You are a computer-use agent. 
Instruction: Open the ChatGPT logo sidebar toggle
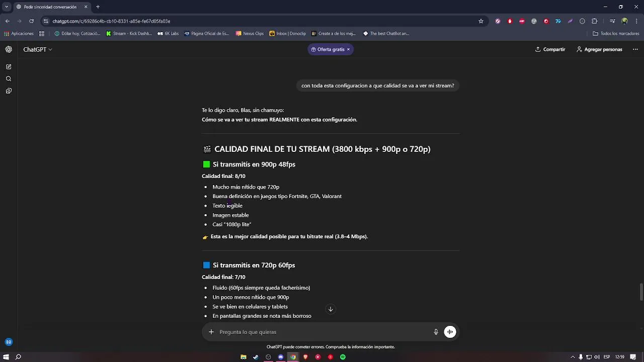tap(9, 49)
